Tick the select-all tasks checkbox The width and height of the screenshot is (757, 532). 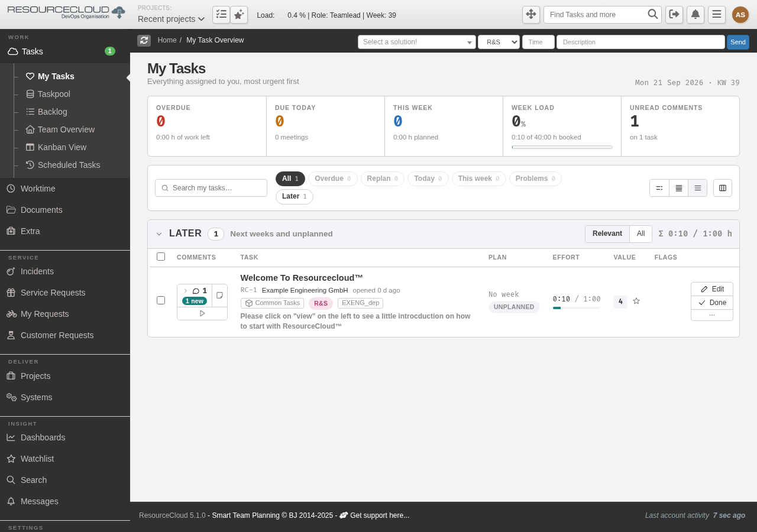(x=161, y=257)
